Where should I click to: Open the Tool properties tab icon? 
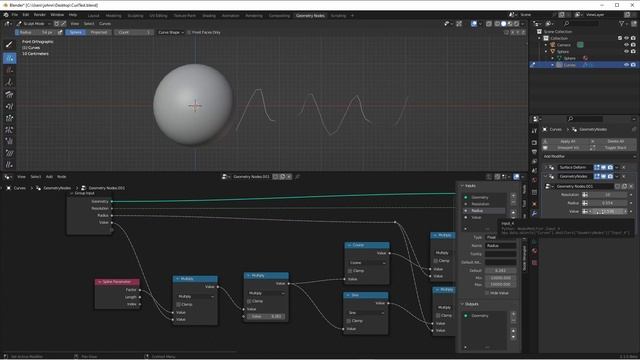(x=534, y=131)
